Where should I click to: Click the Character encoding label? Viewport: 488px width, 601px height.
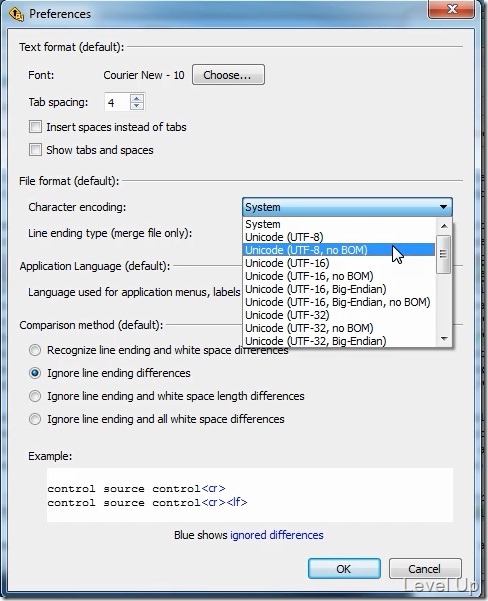[x=77, y=207]
